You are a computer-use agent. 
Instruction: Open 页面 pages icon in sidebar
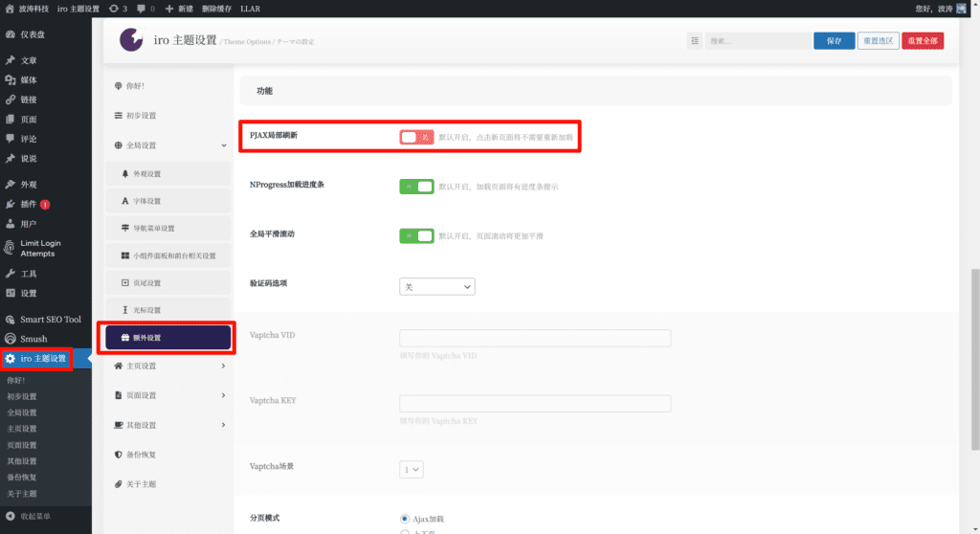coord(10,120)
